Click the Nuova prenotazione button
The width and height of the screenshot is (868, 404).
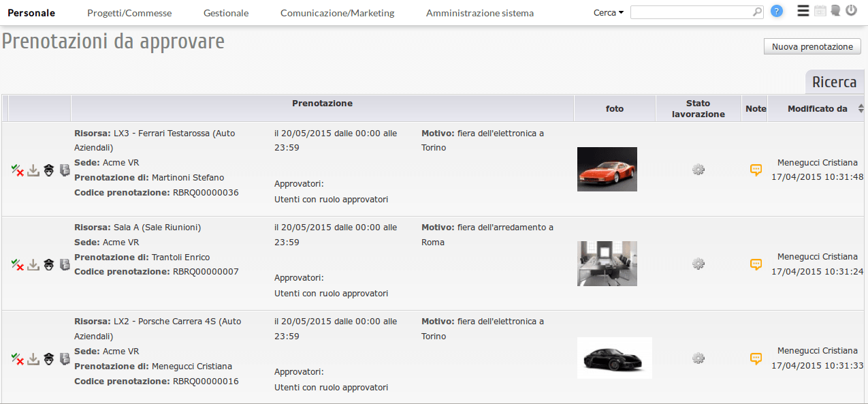click(x=812, y=46)
